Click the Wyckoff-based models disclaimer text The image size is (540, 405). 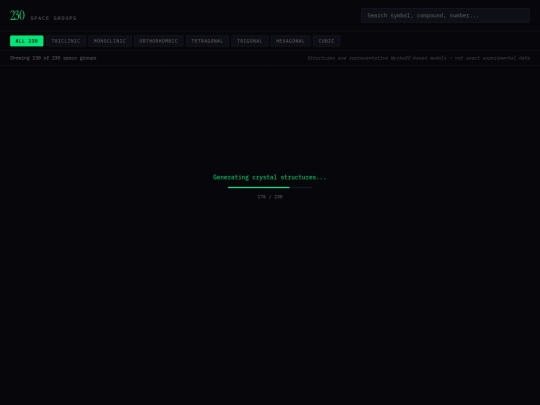418,58
